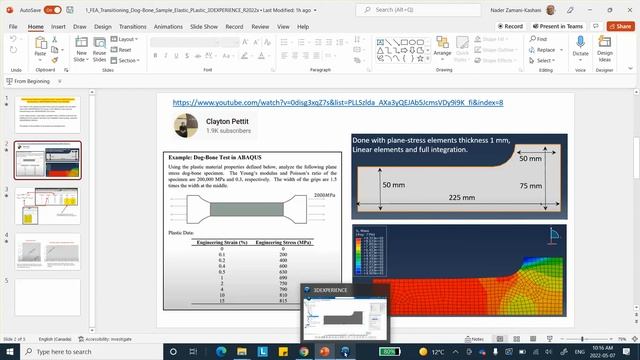Switch to the Insert tab
640x360 pixels.
(x=58, y=27)
